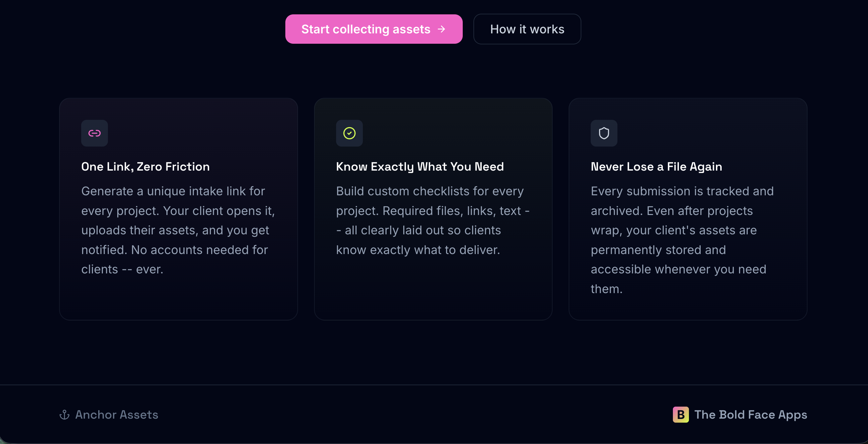Open 'How it works'
868x444 pixels.
(x=527, y=29)
